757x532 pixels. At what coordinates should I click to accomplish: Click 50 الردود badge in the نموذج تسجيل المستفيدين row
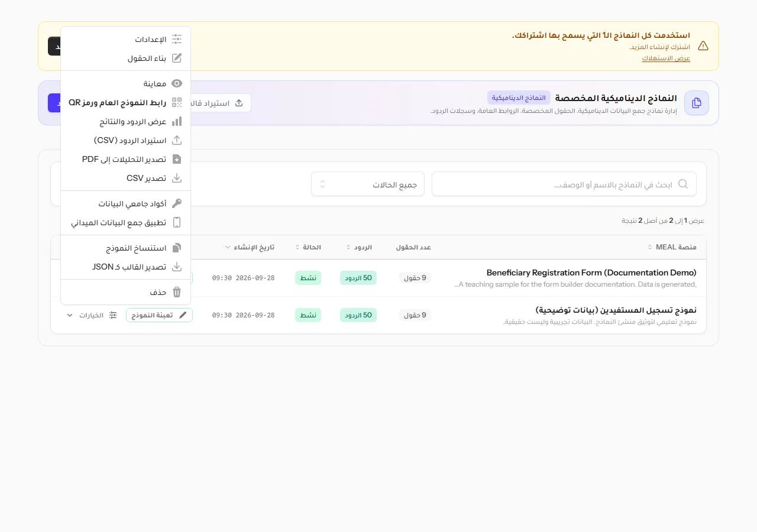(358, 315)
